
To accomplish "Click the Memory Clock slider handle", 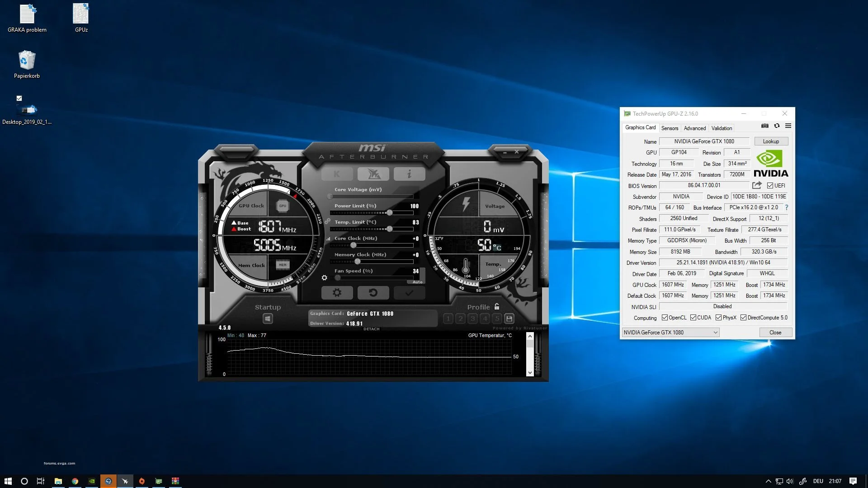I will [358, 262].
